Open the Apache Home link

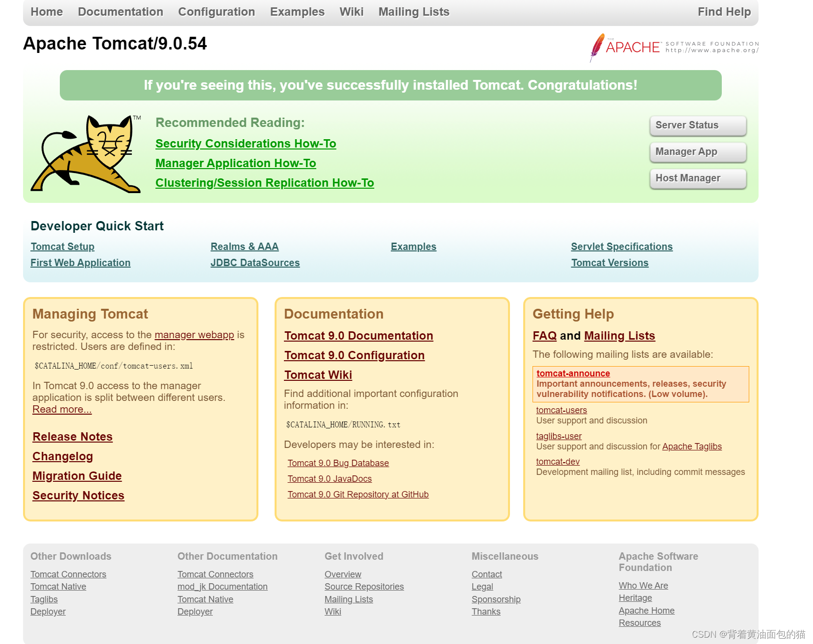(x=647, y=611)
